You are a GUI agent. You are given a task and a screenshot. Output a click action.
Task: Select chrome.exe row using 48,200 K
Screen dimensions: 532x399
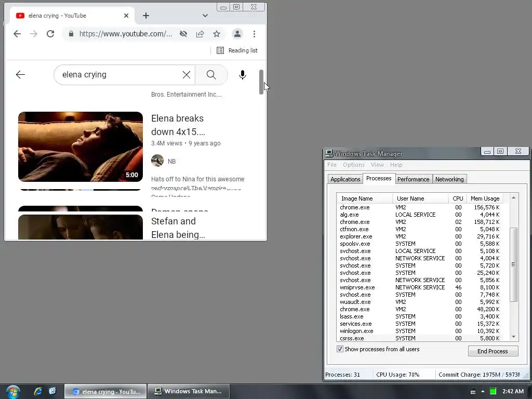coord(420,309)
